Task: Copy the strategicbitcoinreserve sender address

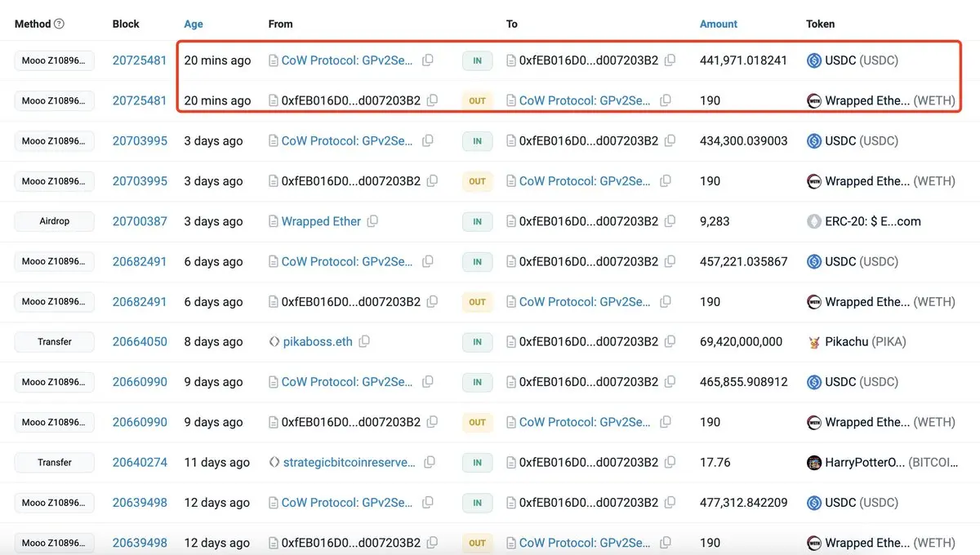Action: click(428, 462)
